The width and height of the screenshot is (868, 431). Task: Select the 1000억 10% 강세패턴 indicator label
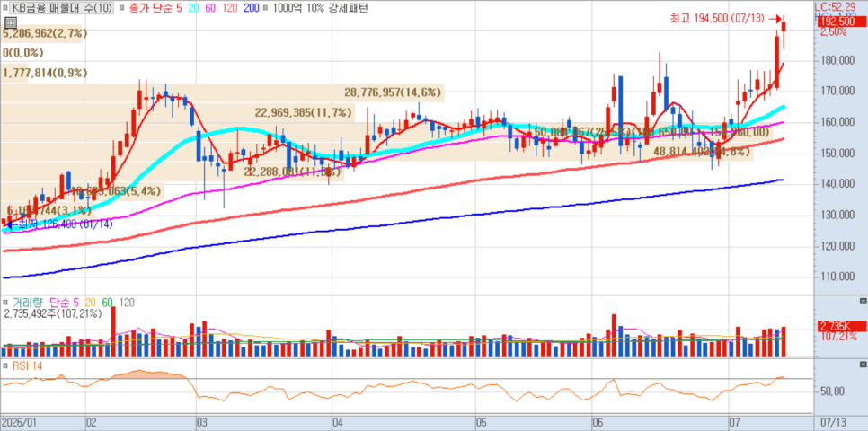point(319,8)
